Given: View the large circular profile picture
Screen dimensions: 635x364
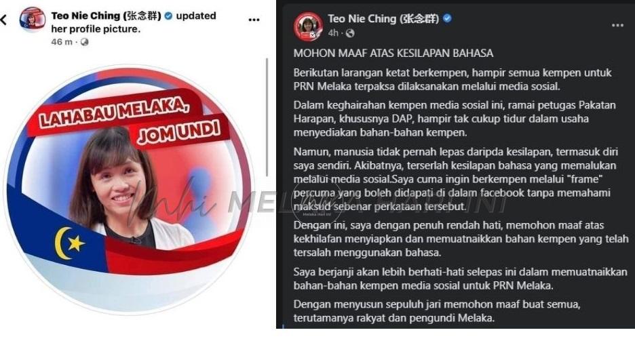Looking at the screenshot, I should (x=129, y=190).
